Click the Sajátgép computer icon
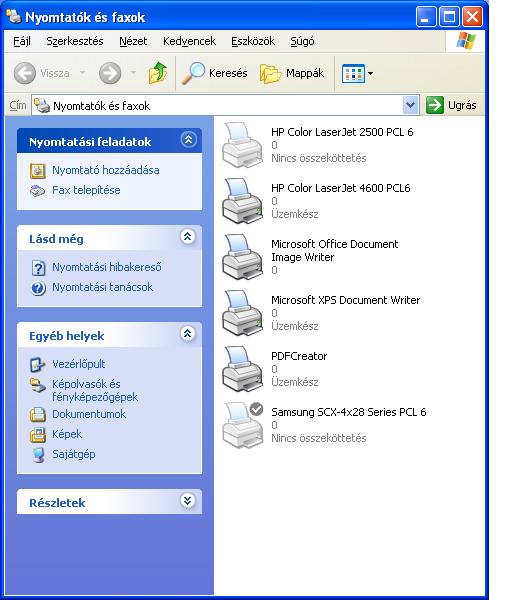512x600 pixels. pyautogui.click(x=38, y=455)
